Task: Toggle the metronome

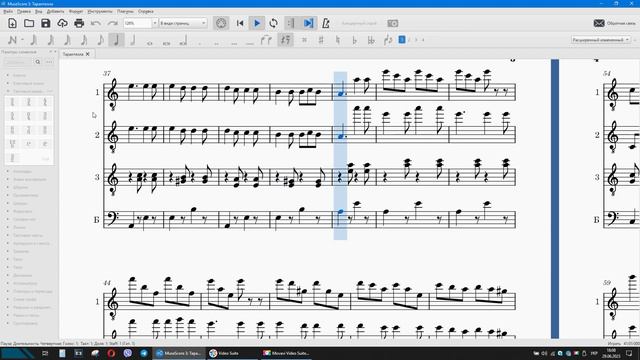Action: [326, 23]
